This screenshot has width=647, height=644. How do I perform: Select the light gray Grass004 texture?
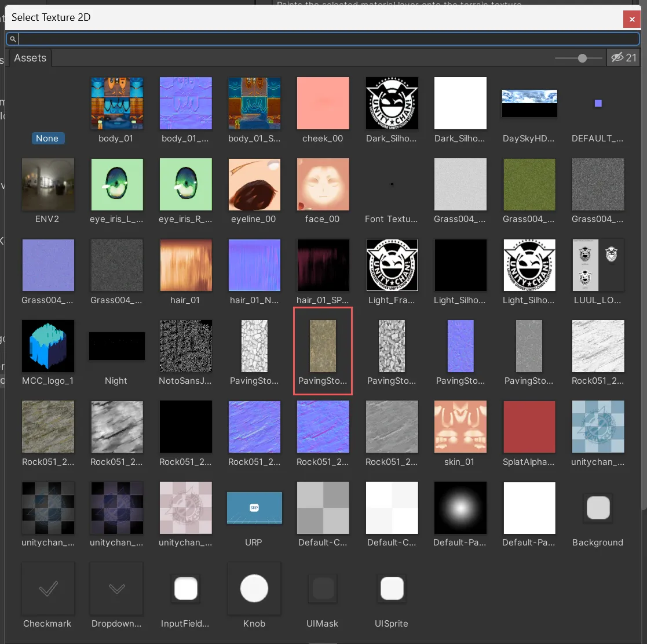(460, 184)
